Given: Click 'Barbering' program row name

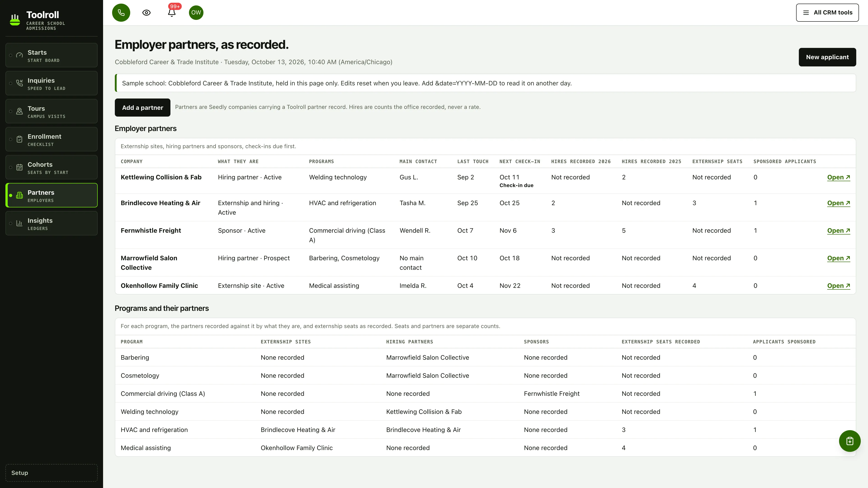Looking at the screenshot, I should click(x=135, y=358).
